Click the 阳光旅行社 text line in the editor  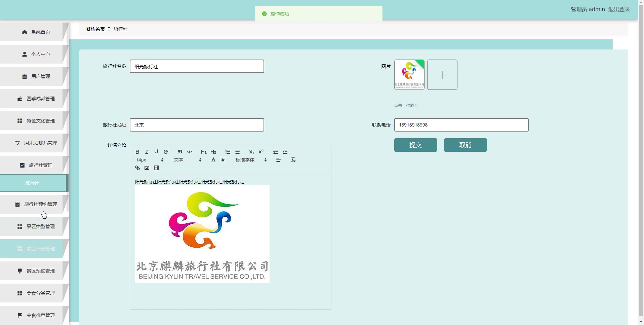pos(190,182)
